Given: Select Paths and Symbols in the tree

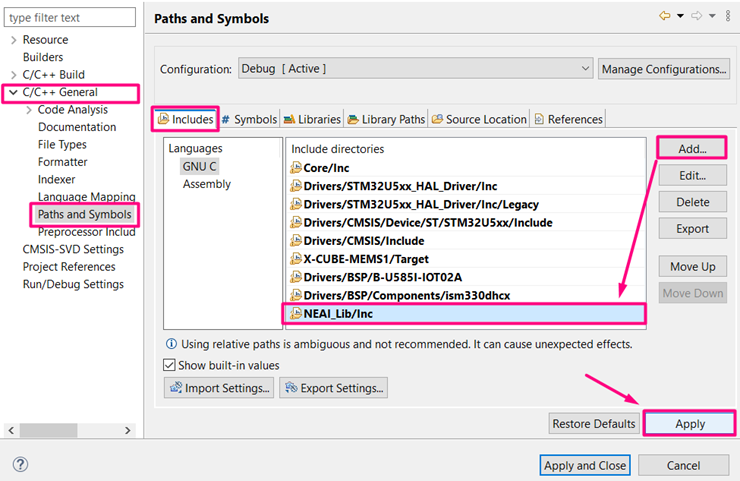Looking at the screenshot, I should [84, 214].
